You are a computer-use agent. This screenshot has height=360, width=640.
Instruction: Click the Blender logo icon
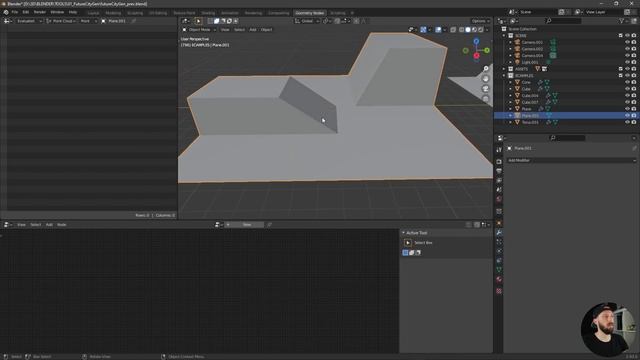[6, 12]
